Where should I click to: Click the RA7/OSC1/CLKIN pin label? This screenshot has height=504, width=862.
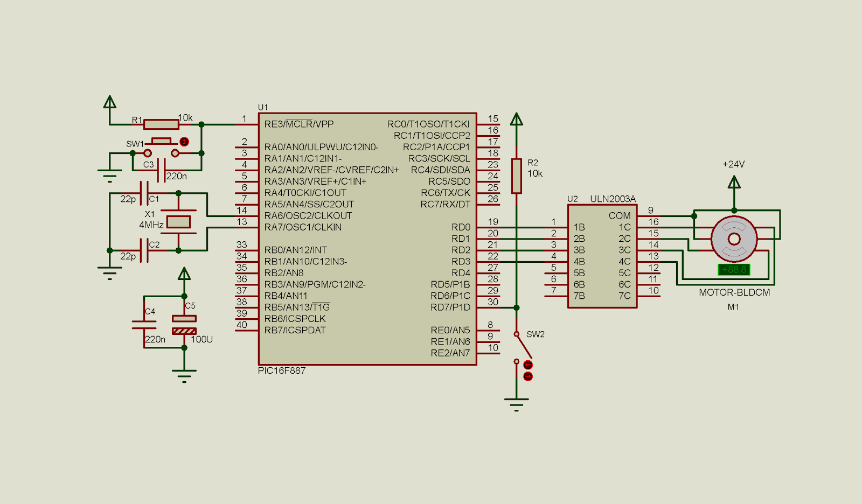[303, 227]
